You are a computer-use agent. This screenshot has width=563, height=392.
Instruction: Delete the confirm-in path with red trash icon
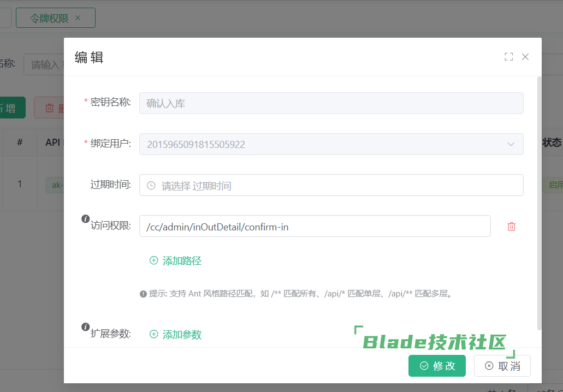[512, 227]
